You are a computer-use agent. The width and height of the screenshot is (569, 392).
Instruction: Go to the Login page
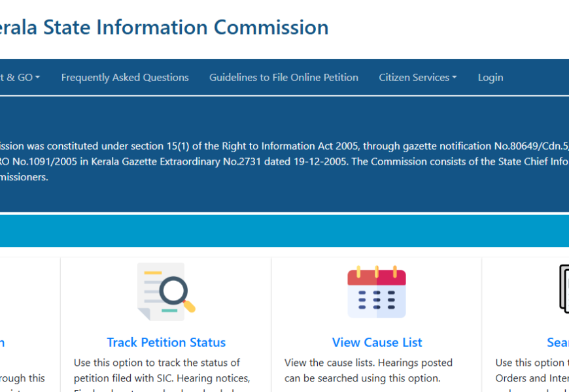[490, 77]
